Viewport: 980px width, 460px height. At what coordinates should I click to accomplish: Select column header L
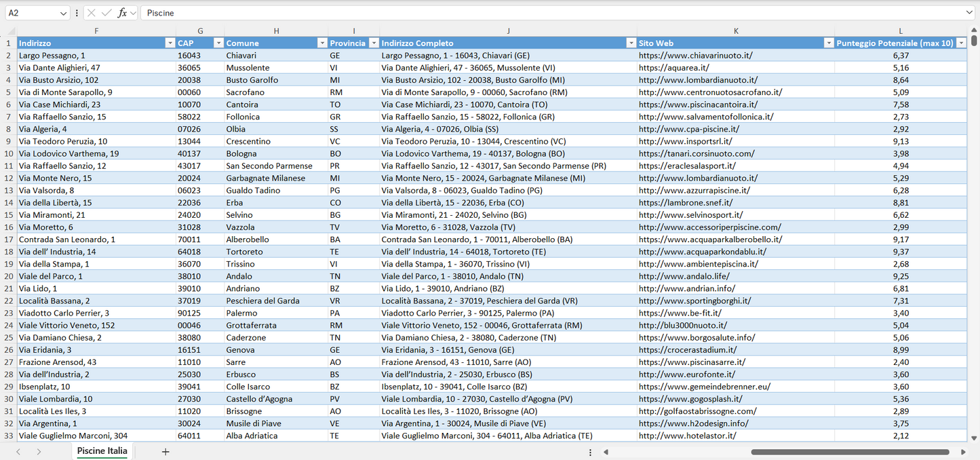click(x=900, y=31)
